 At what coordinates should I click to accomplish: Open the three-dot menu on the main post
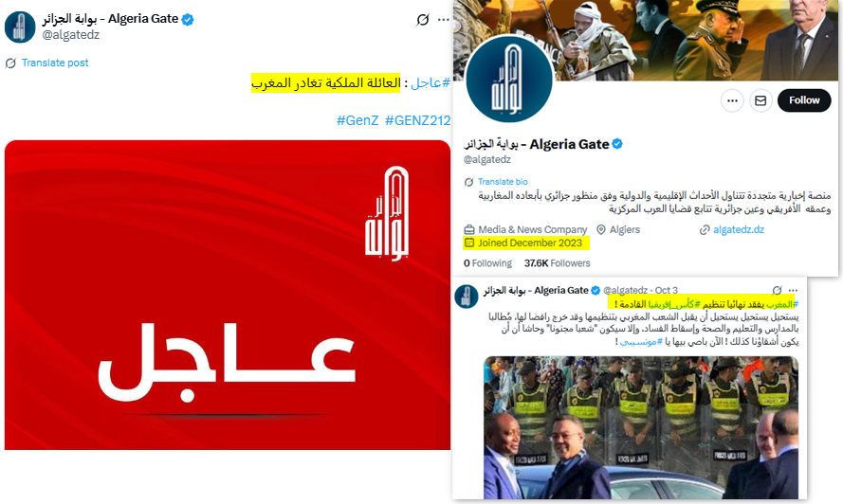[x=443, y=20]
